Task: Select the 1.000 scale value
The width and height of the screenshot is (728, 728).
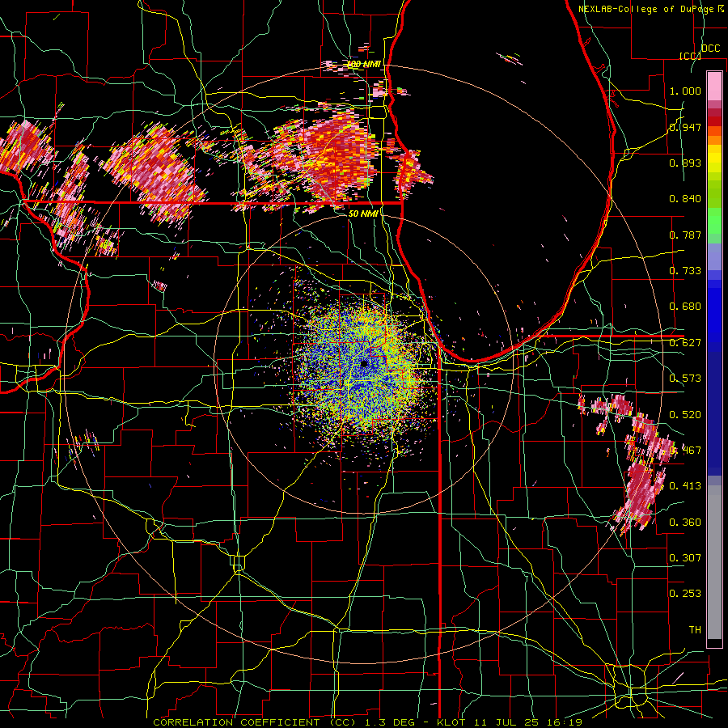Action: tap(685, 91)
